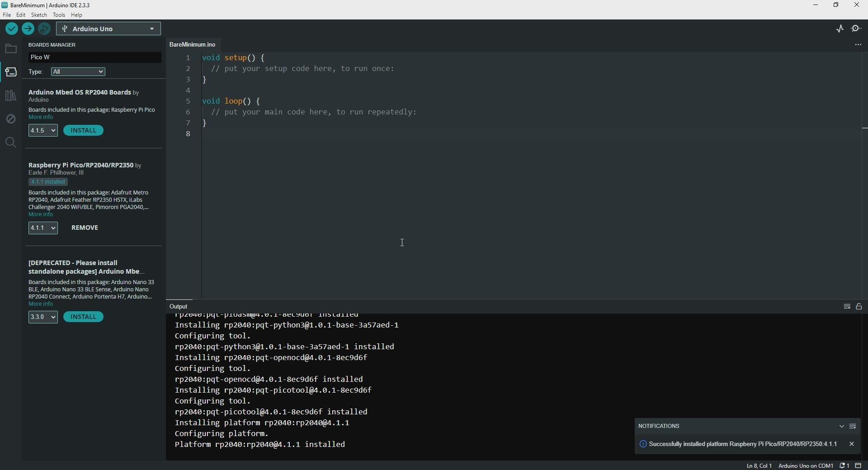The height and width of the screenshot is (470, 868).
Task: Toggle the bottom panel from status bar
Action: (859, 466)
